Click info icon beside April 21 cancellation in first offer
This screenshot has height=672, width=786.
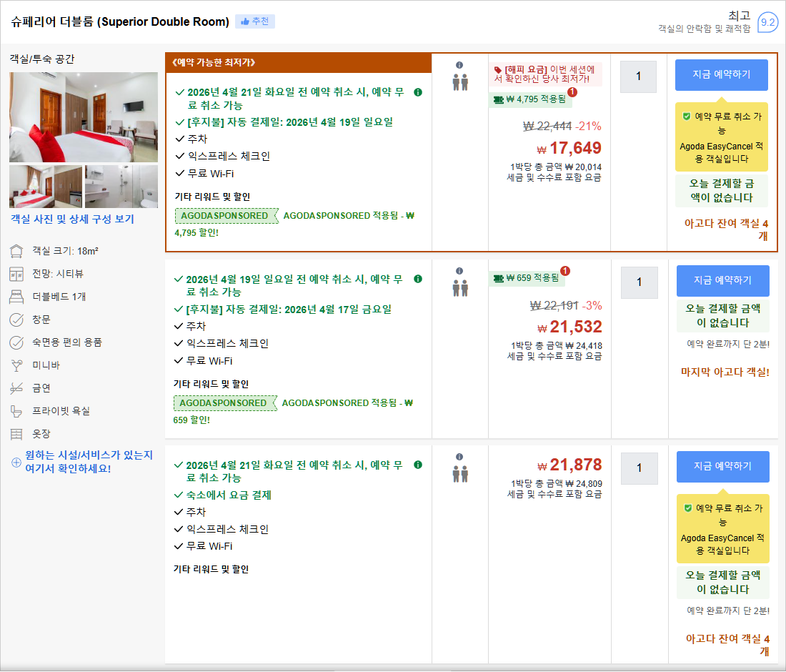[x=418, y=92]
